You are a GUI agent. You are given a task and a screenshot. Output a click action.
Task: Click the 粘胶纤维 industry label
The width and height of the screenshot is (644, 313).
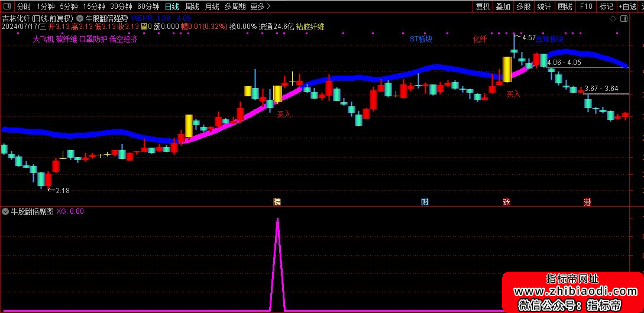(310, 27)
